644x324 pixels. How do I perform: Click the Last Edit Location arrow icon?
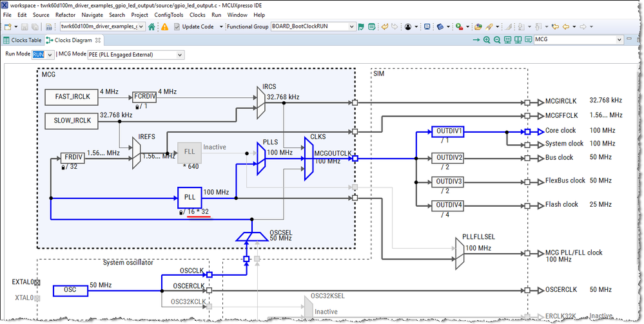(x=555, y=26)
